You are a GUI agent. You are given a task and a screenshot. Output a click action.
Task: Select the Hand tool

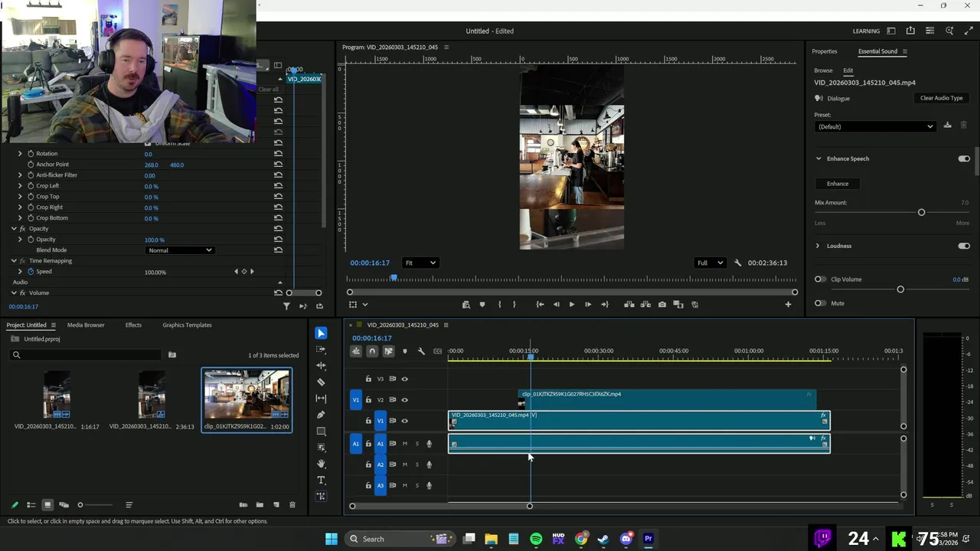click(x=321, y=464)
